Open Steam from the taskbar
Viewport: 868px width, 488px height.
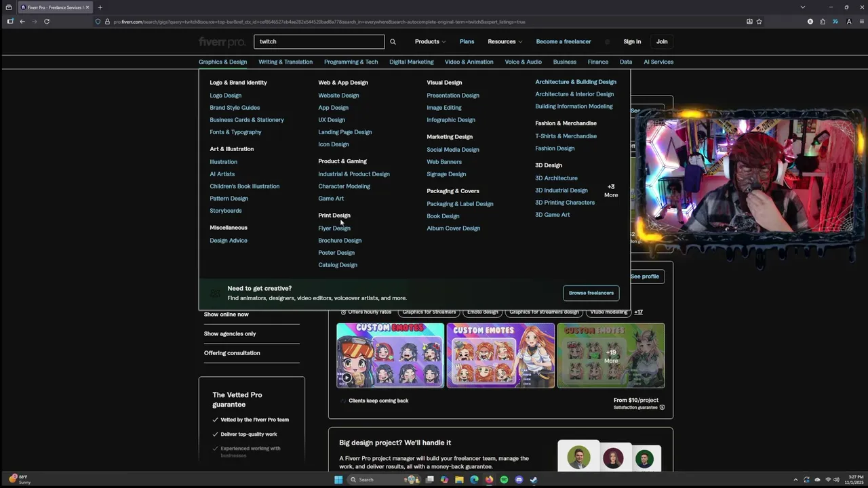(x=534, y=480)
